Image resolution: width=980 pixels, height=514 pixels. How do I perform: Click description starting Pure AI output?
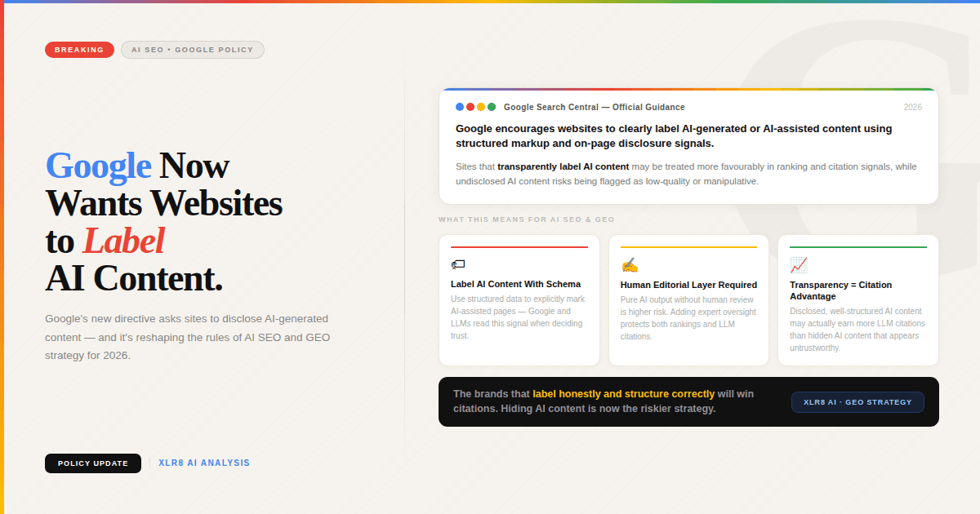click(688, 318)
